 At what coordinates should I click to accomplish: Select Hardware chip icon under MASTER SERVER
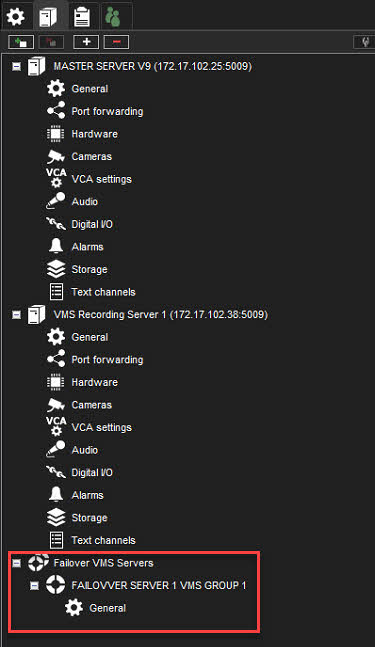[56, 134]
